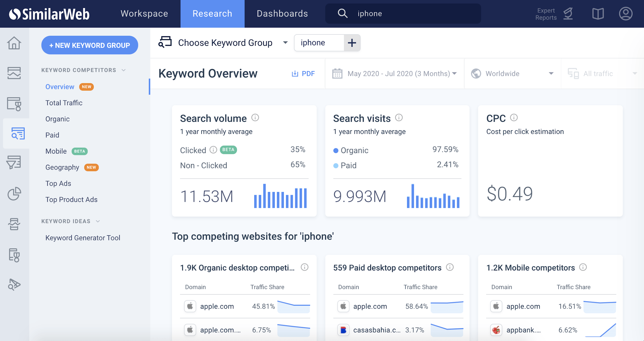Click the top search field containing iphone

tap(403, 14)
